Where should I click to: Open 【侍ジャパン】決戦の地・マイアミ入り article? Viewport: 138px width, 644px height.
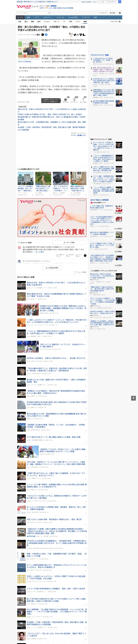point(63,346)
